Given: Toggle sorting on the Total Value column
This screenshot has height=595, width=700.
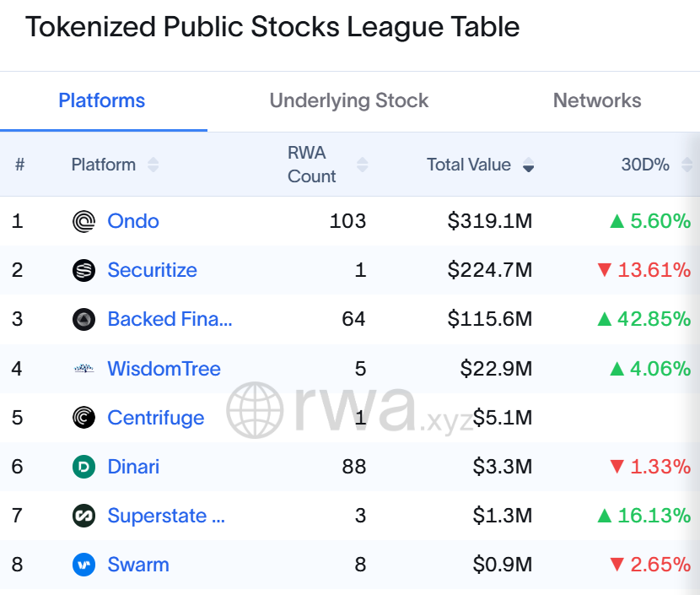Looking at the screenshot, I should tap(528, 166).
